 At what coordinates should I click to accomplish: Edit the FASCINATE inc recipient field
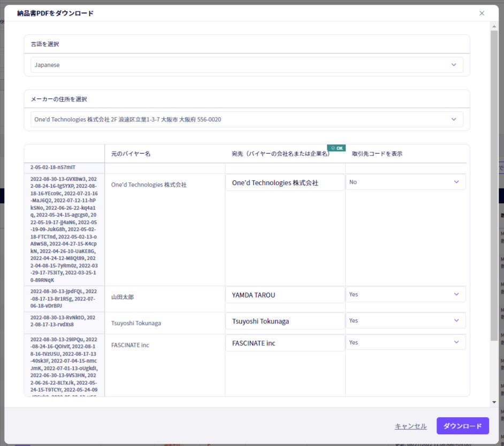click(285, 343)
